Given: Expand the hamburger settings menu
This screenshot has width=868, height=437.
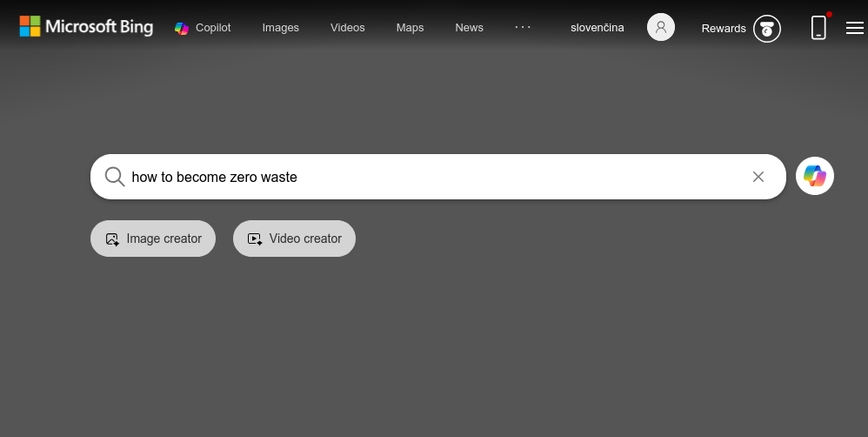Looking at the screenshot, I should [854, 28].
